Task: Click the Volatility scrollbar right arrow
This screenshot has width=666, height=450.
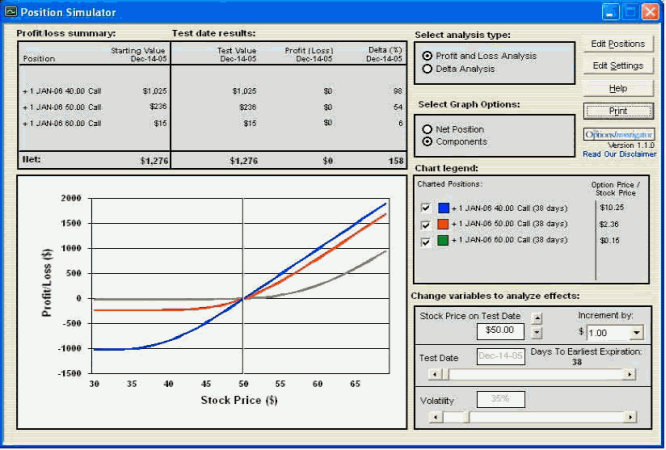Action: click(629, 416)
